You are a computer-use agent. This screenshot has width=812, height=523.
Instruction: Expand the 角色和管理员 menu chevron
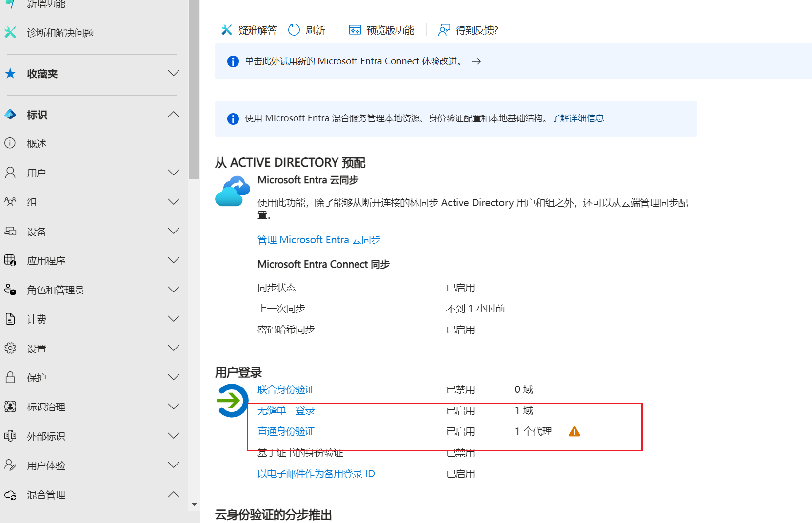click(174, 290)
